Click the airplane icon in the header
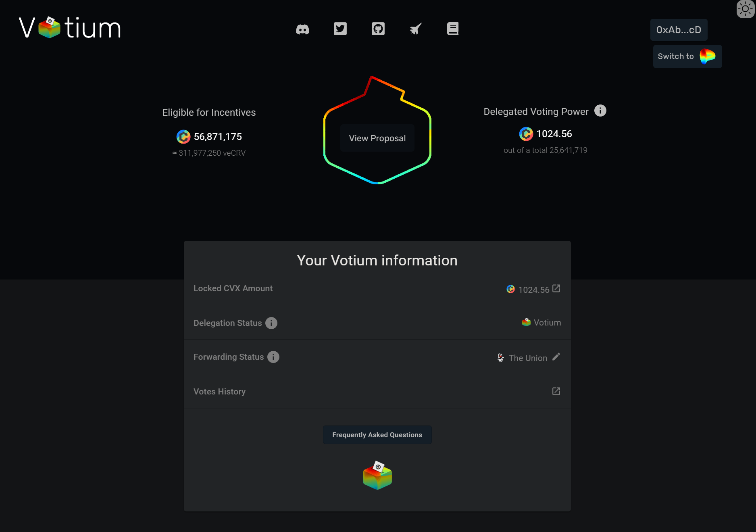The height and width of the screenshot is (532, 756). [416, 29]
